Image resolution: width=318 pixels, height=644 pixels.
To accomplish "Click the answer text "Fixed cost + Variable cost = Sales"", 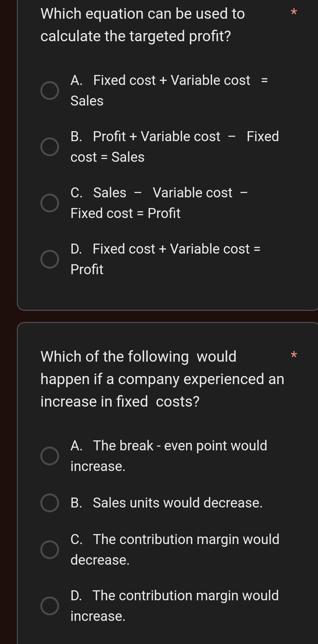I will point(169,90).
